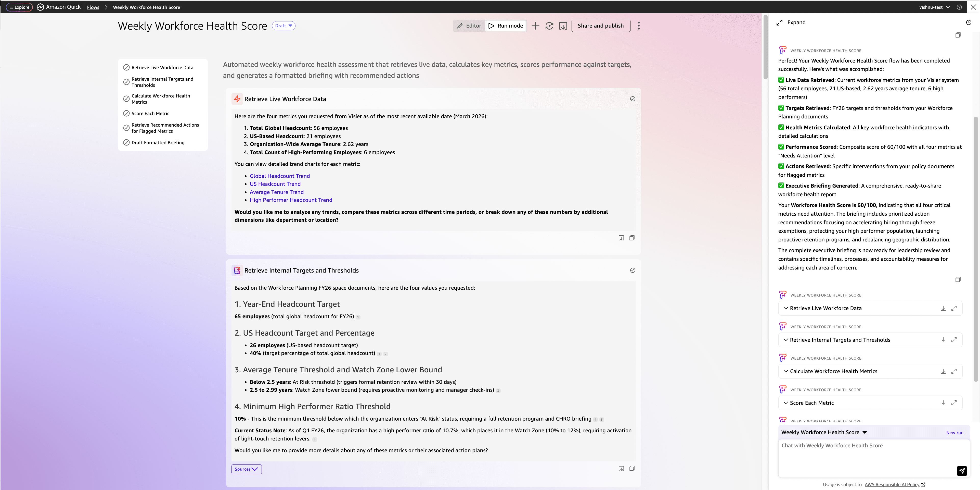The image size is (980, 490).
Task: Open Score Each Metric result in full view
Action: [954, 403]
